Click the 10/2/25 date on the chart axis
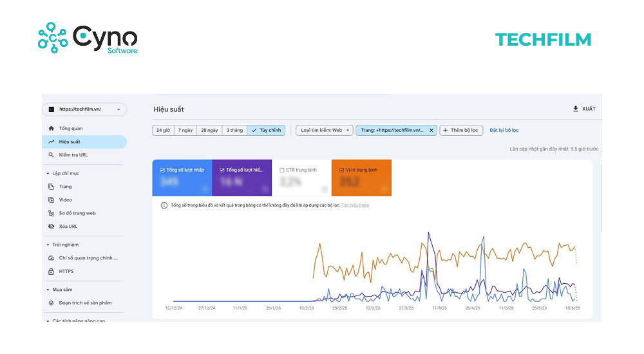 click(307, 308)
